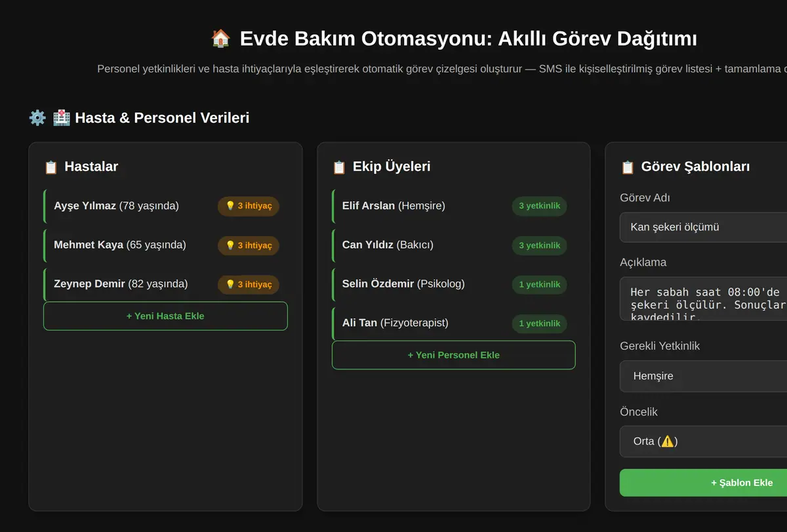The image size is (787, 532).
Task: Click into the Açıklama text area
Action: point(703,298)
